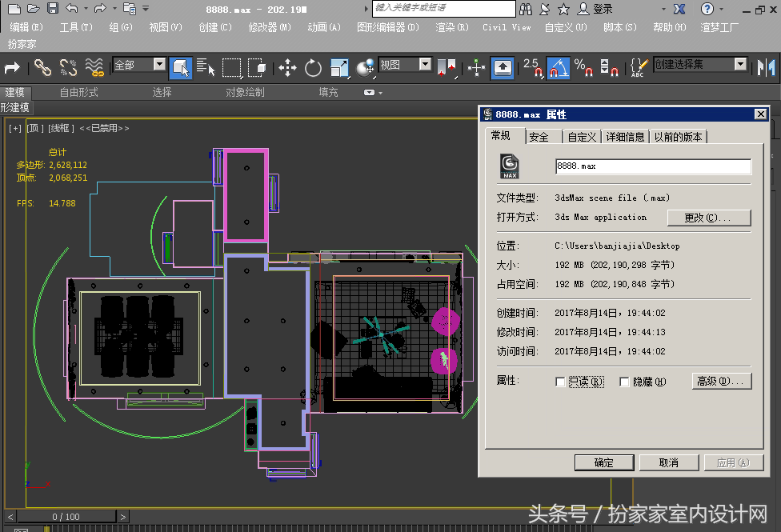This screenshot has height=532, width=781.
Task: Click the viewport [顶] view label
Action: (x=35, y=129)
